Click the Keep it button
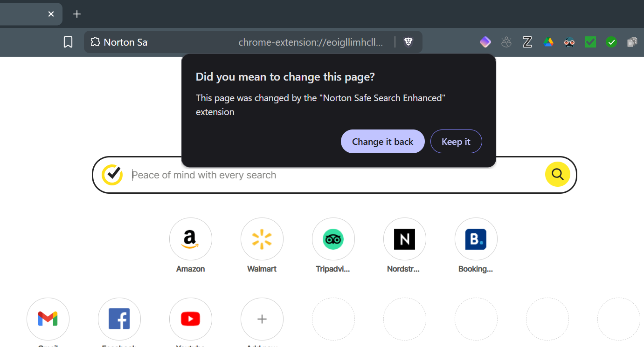Screen dimensions: 644x347 (x=456, y=142)
